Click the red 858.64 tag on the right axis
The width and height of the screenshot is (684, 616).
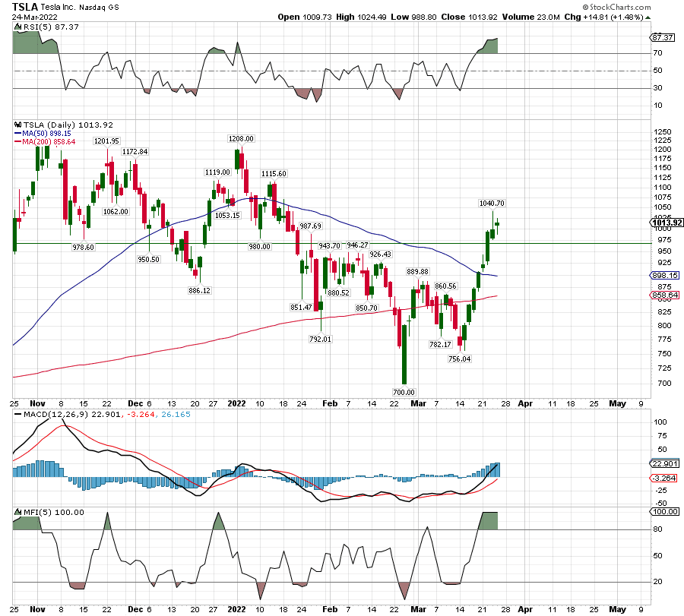click(664, 295)
